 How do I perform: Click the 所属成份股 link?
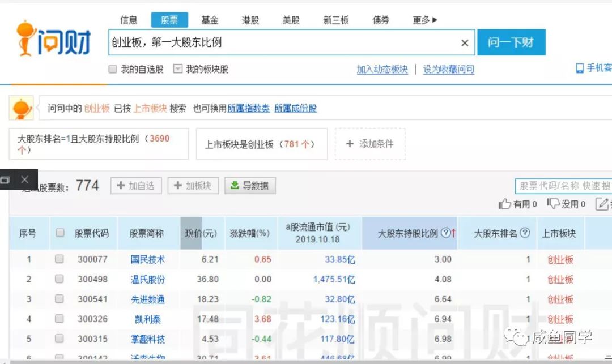point(295,108)
